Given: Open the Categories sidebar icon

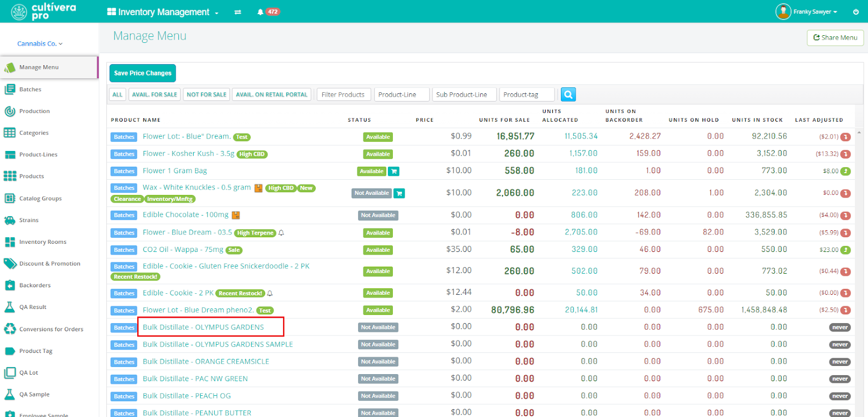Looking at the screenshot, I should [9, 132].
